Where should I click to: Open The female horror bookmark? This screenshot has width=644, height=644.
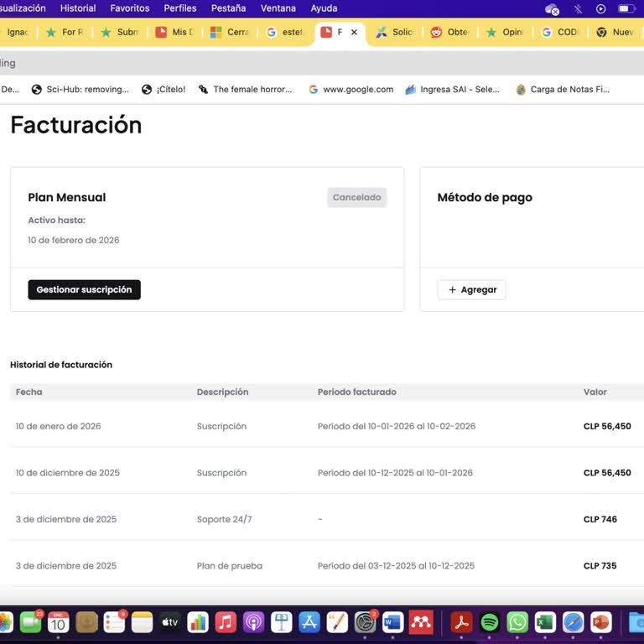(245, 89)
